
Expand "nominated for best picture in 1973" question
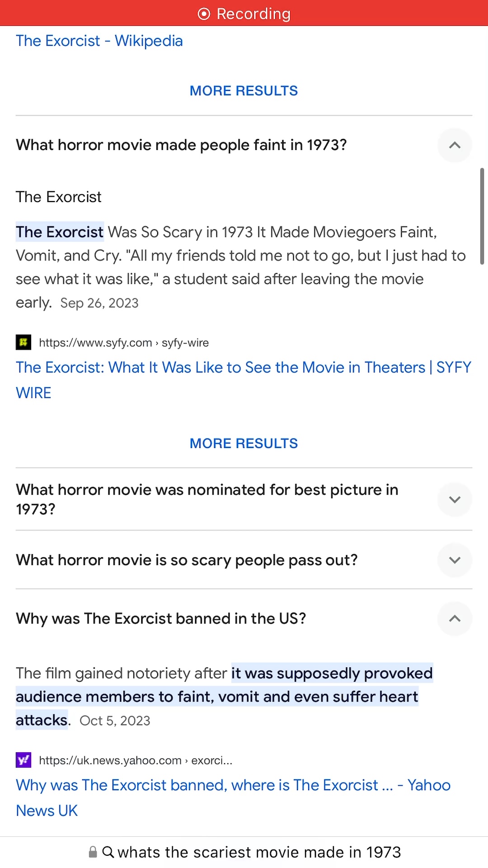pos(455,500)
